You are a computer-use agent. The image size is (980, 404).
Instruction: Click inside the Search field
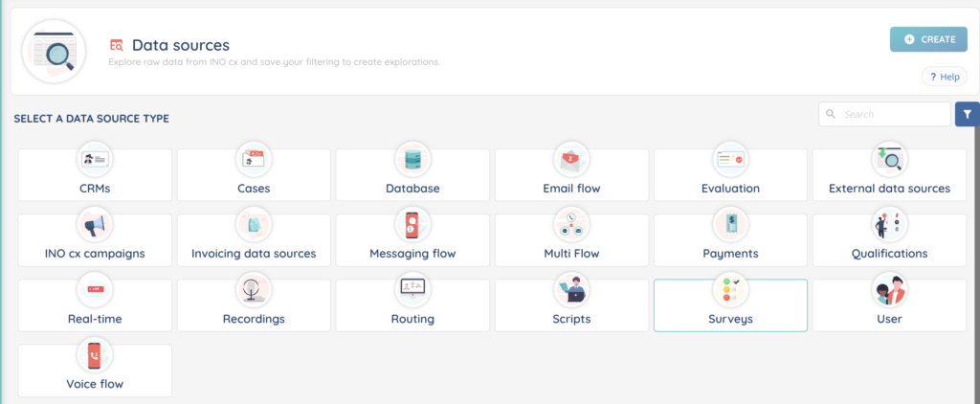pos(892,114)
